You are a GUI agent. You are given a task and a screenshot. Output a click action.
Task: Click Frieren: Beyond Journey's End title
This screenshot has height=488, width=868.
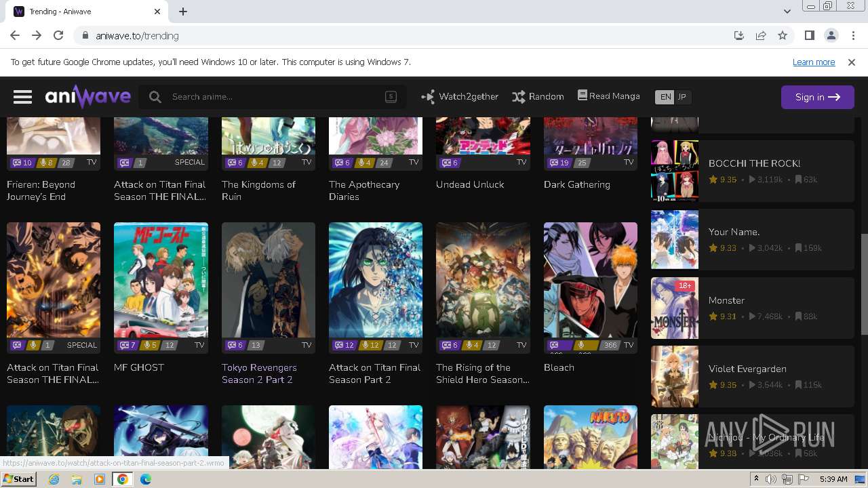[x=41, y=190]
